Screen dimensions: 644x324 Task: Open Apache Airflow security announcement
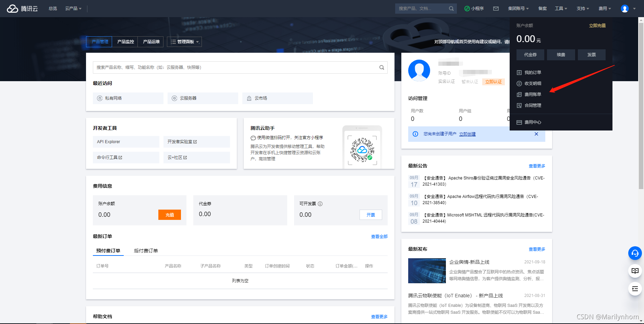[481, 200]
